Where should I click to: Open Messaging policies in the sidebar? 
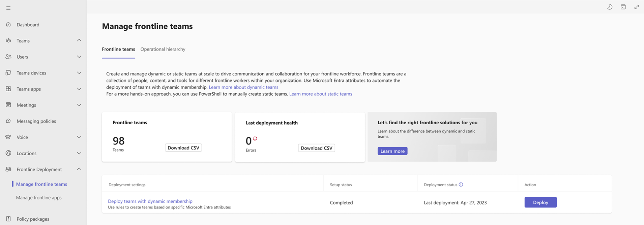(x=36, y=121)
